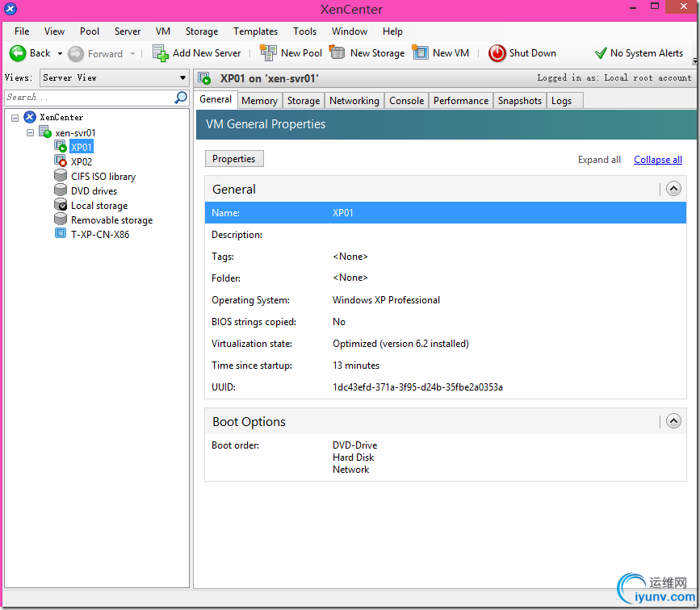Switch to the Performance tab

461,100
